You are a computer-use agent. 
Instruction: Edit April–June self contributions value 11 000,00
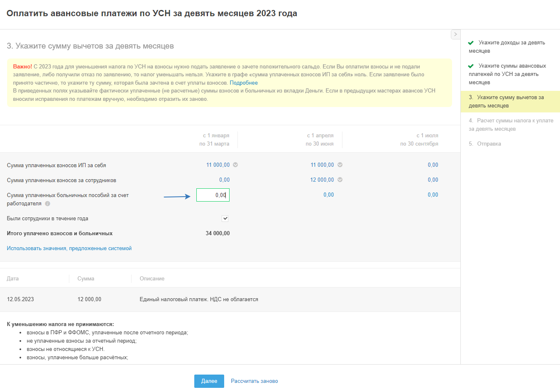322,165
